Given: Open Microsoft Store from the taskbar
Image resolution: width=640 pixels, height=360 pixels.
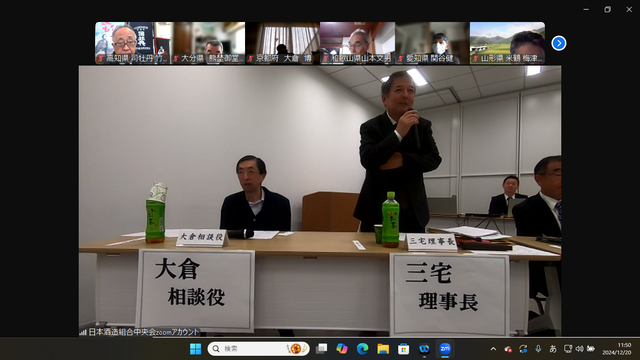Looking at the screenshot, I should point(404,349).
